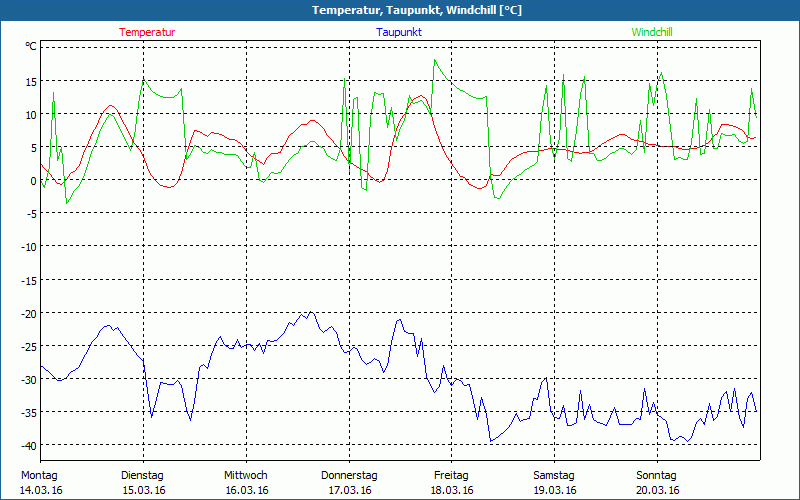Click the -20 value on the y-axis
This screenshot has width=800, height=500.
pos(30,313)
